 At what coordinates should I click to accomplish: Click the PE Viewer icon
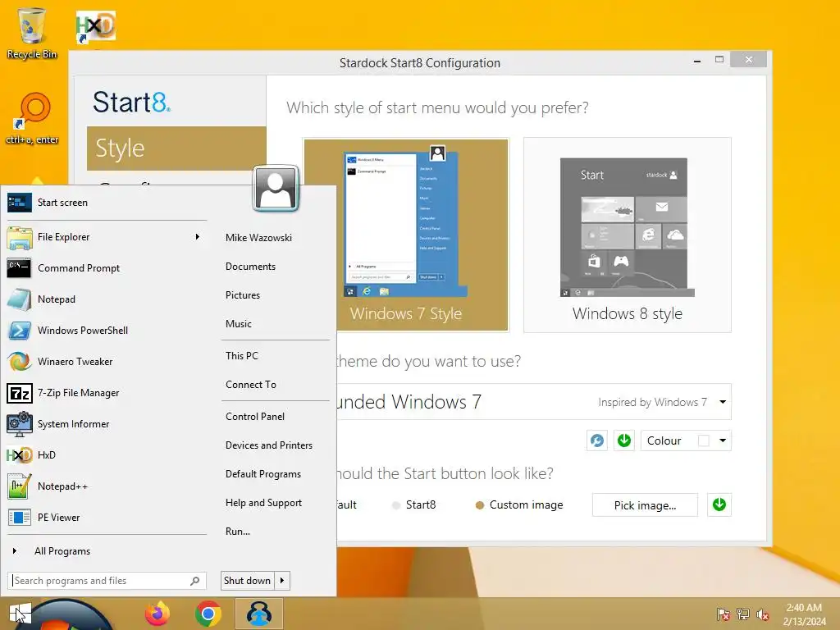20,518
